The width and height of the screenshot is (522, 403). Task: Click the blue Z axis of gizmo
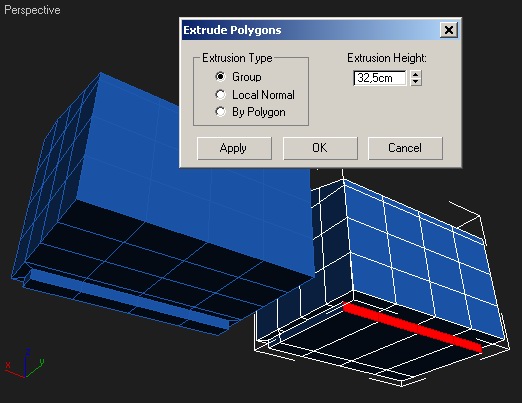[x=27, y=362]
